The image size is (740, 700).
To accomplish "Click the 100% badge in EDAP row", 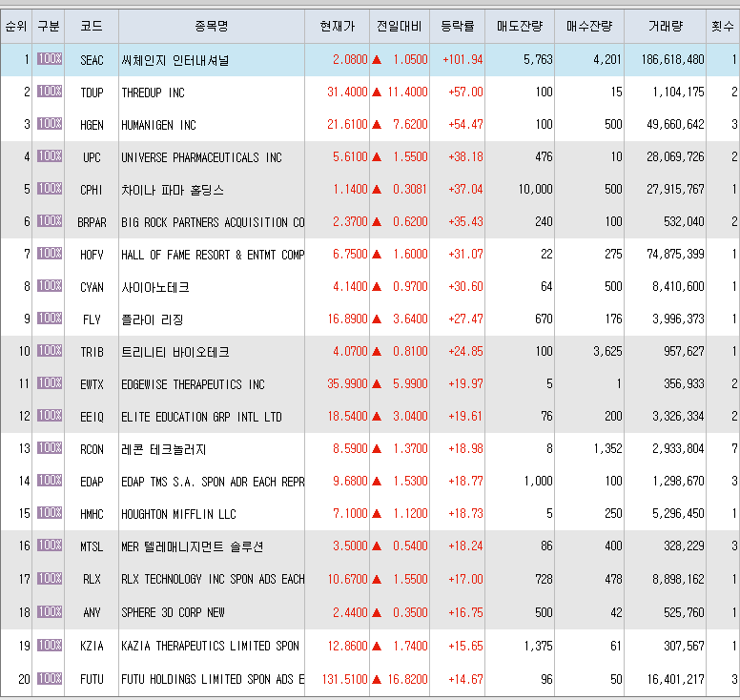I will (x=50, y=480).
